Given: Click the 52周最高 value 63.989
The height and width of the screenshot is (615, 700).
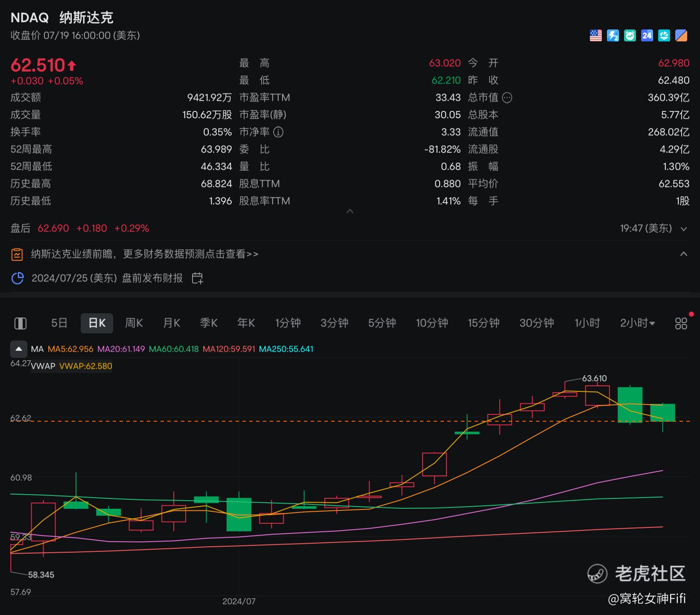Looking at the screenshot, I should pos(216,149).
